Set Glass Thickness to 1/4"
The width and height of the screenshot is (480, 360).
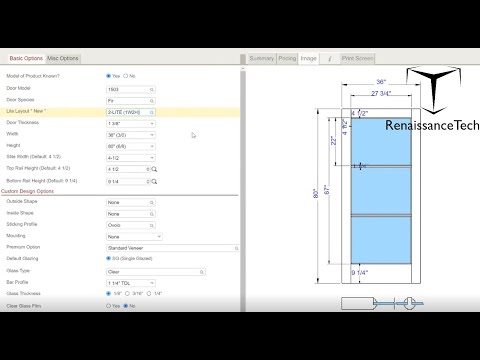point(149,294)
